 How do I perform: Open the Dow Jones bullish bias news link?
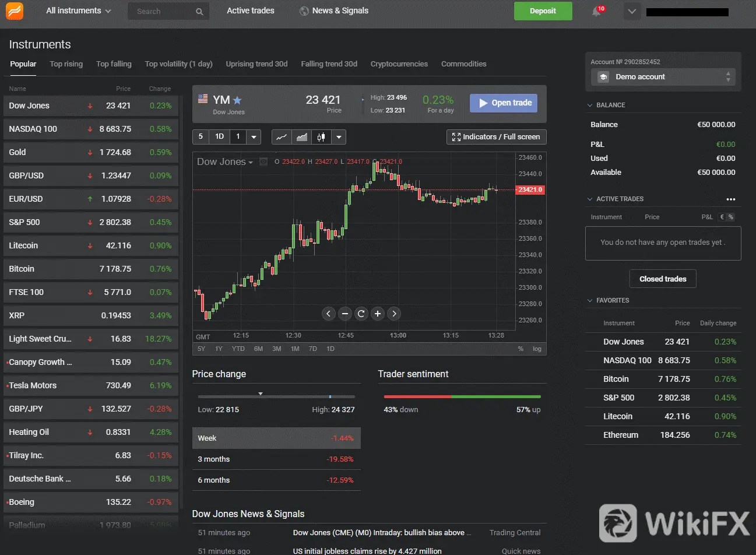382,532
